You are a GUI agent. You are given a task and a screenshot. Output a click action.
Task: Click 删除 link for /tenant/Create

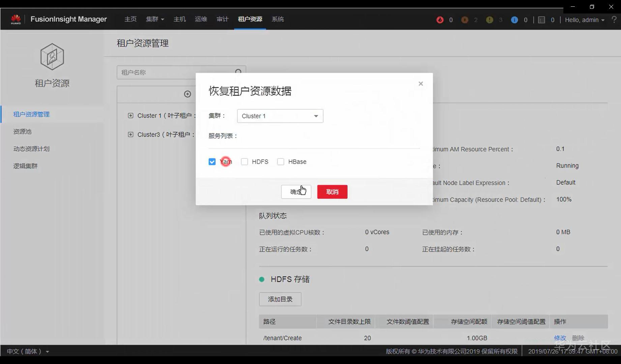(578, 338)
